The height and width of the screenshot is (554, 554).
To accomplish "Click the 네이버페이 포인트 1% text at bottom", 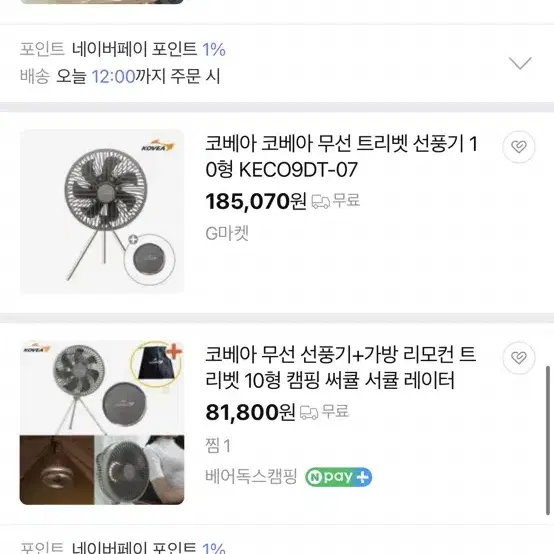I will click(149, 547).
